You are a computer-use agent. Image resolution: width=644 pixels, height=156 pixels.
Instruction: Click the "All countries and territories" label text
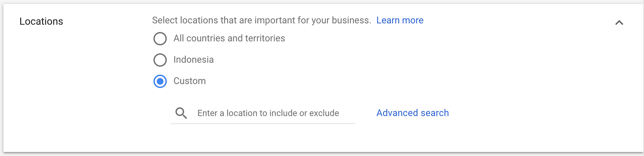(229, 38)
